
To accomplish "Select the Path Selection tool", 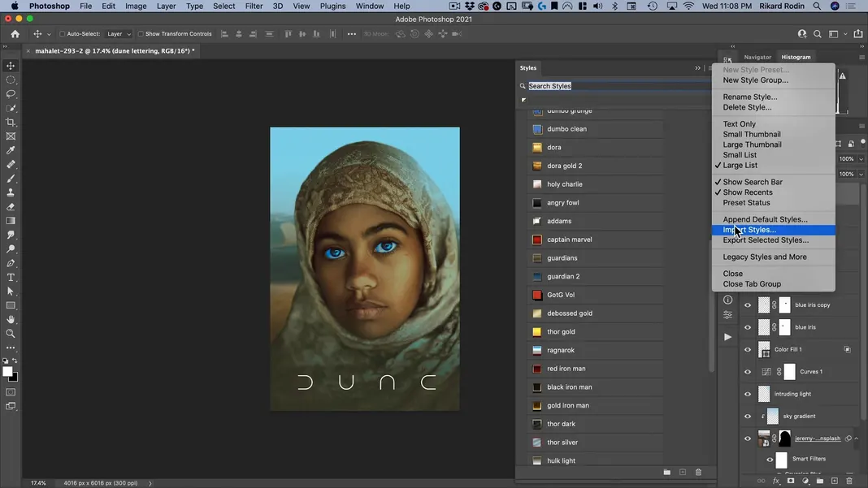I will (x=11, y=292).
